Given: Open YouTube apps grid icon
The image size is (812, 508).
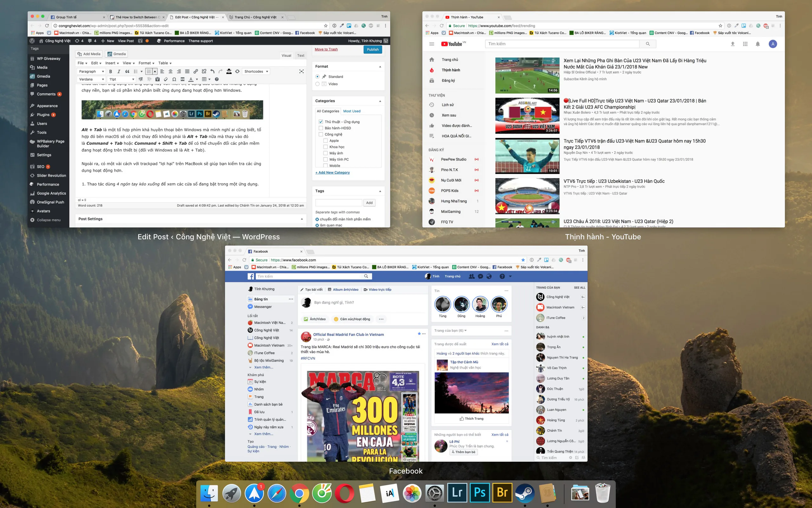Looking at the screenshot, I should [745, 44].
